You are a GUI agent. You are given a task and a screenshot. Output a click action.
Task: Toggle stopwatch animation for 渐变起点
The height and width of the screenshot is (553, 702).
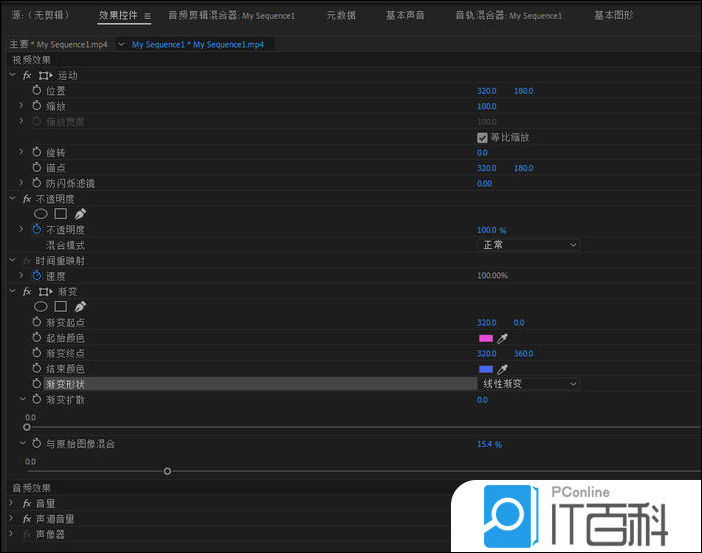click(x=37, y=322)
